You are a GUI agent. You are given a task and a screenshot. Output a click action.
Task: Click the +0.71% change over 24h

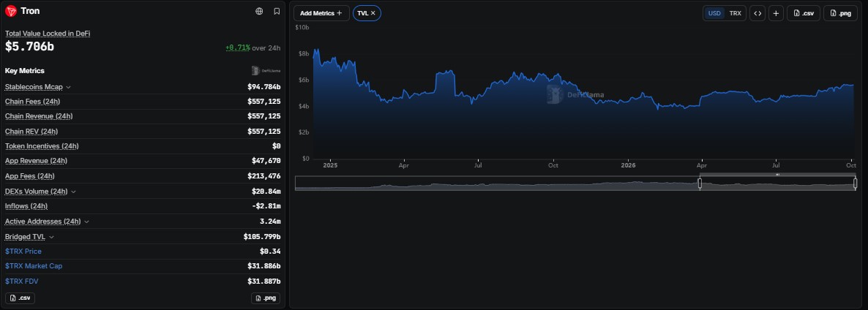click(x=237, y=48)
